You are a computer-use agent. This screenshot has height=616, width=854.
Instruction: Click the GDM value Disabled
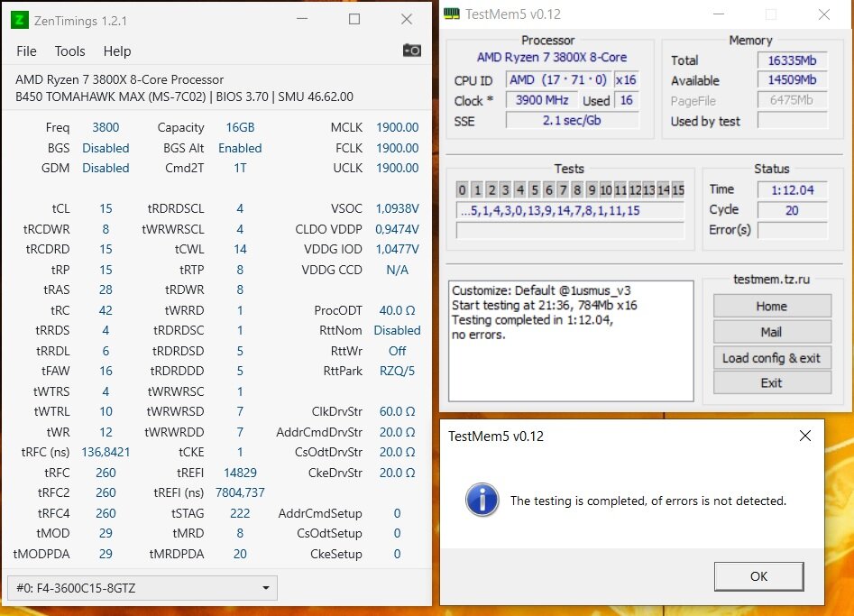click(x=106, y=168)
